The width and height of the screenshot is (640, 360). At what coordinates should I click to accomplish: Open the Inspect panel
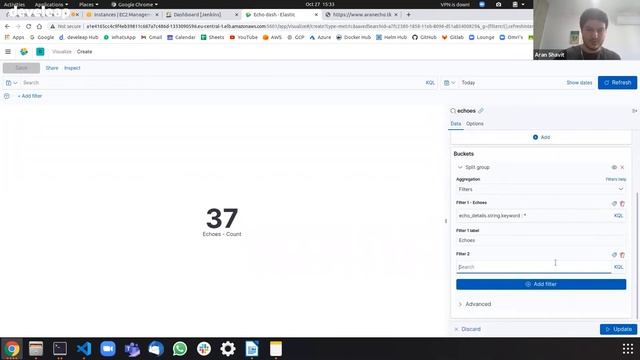pyautogui.click(x=72, y=68)
